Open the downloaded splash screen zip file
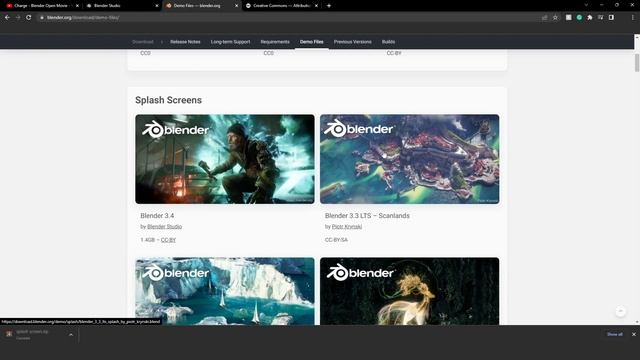Image resolution: width=640 pixels, height=360 pixels. 33,334
